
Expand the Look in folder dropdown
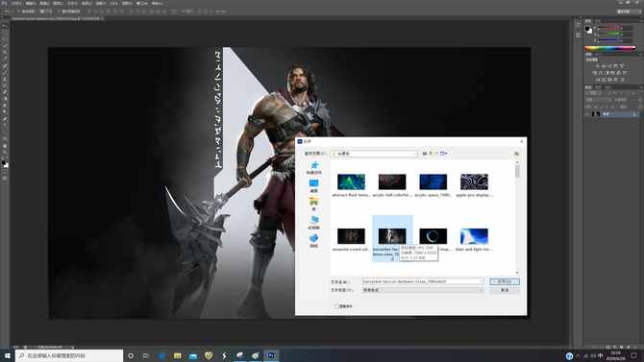[x=414, y=154]
